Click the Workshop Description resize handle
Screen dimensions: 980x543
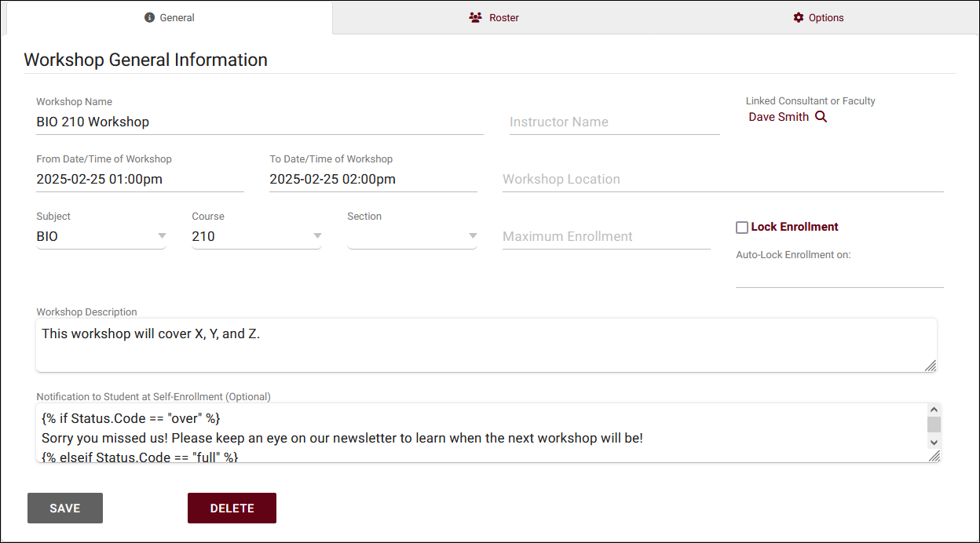click(x=931, y=366)
